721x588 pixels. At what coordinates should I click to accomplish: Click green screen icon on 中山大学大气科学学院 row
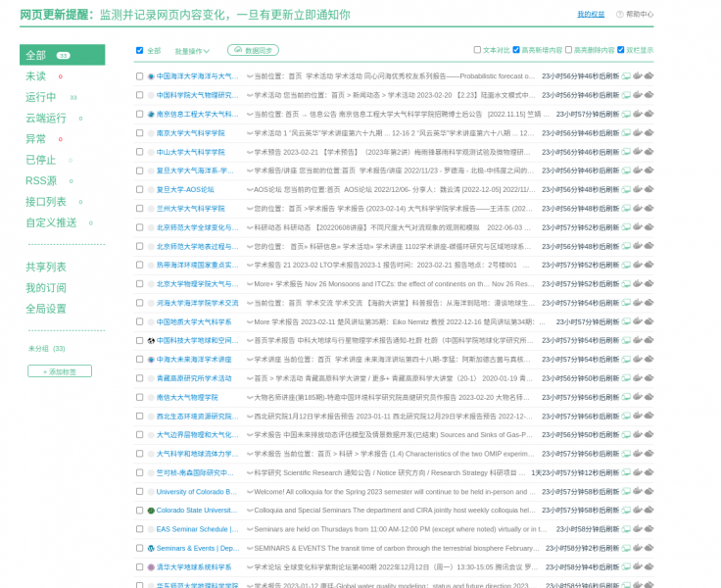pyautogui.click(x=626, y=152)
